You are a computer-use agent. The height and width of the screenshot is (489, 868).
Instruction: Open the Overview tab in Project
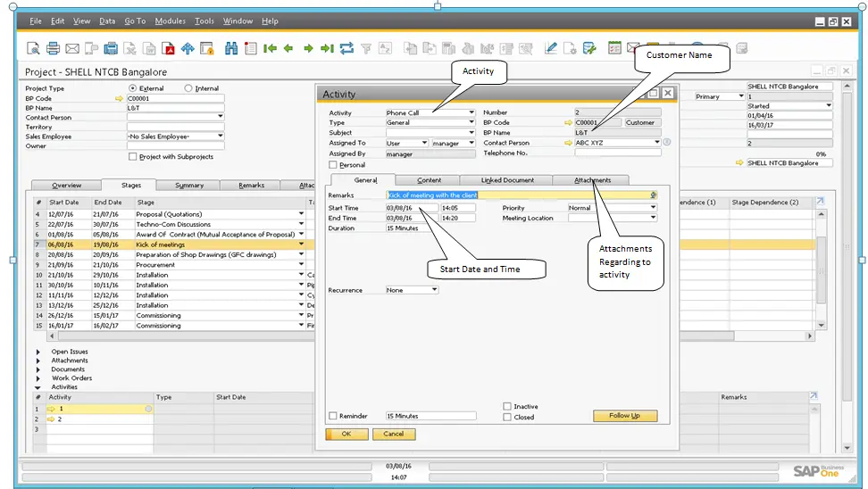[66, 186]
